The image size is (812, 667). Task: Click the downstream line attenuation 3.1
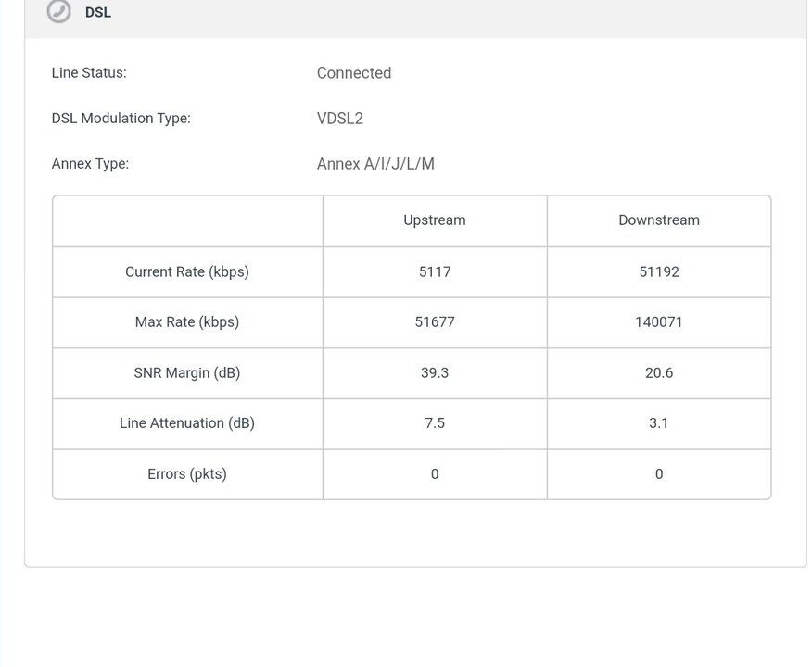pyautogui.click(x=659, y=423)
